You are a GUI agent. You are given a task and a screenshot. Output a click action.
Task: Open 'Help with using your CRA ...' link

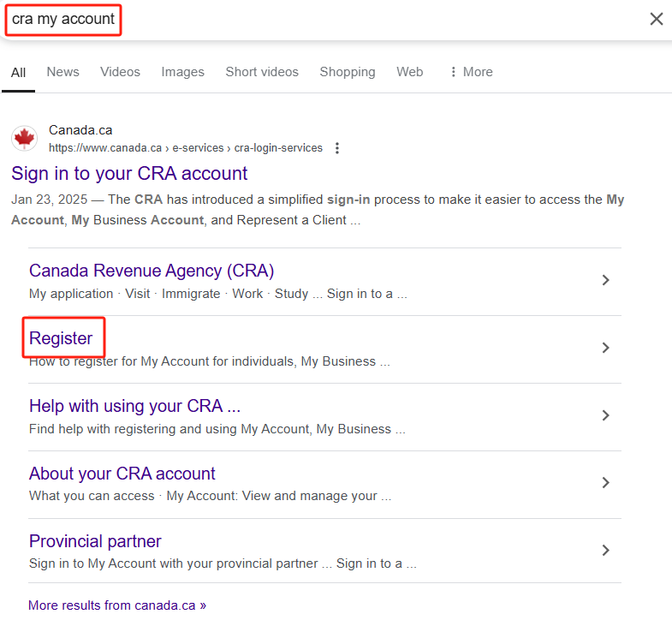coord(135,406)
